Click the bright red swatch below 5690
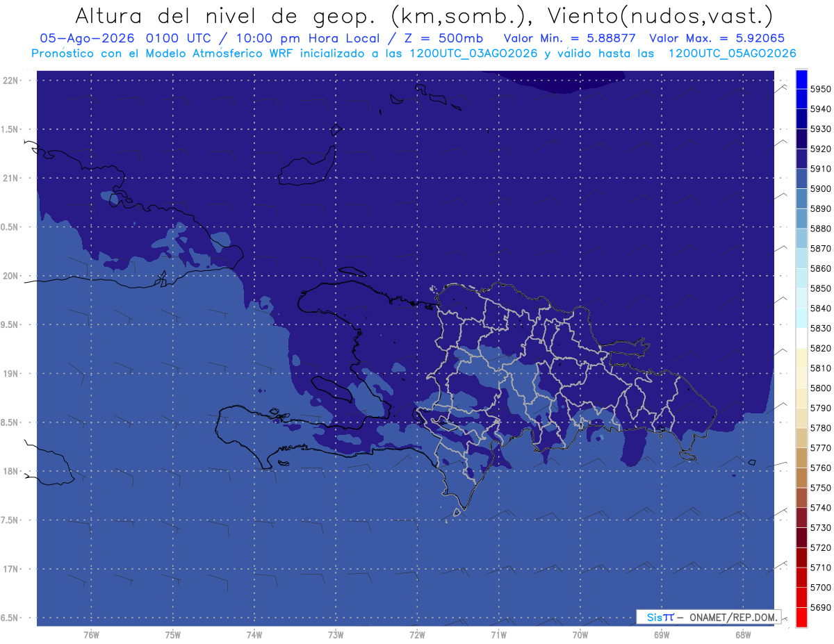The image size is (834, 644). (x=801, y=617)
